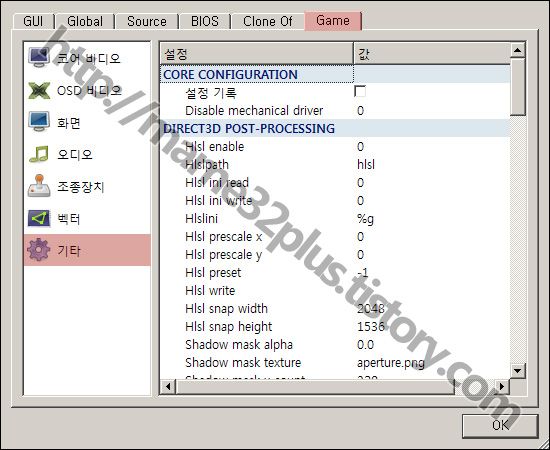Select the Hlslini setting row

(x=335, y=219)
